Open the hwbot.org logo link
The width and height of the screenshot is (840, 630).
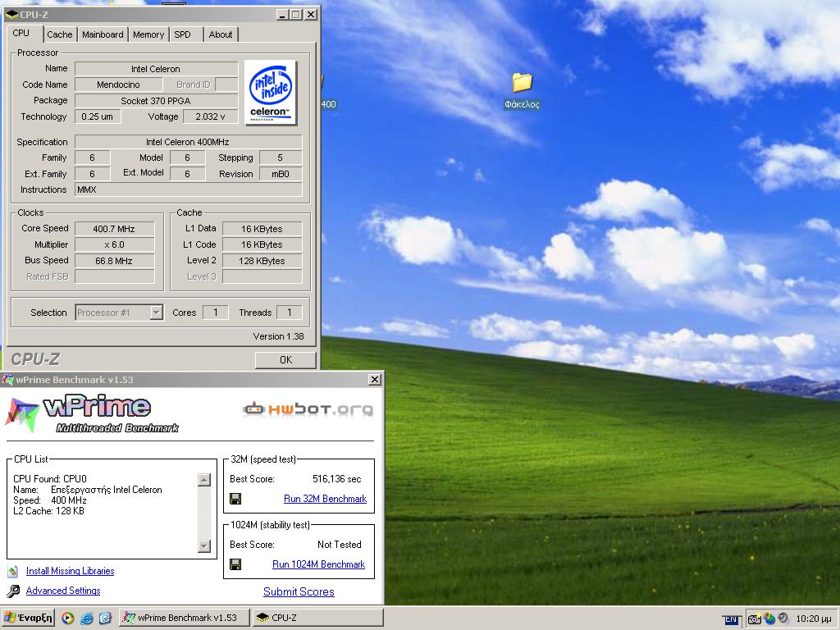click(308, 409)
